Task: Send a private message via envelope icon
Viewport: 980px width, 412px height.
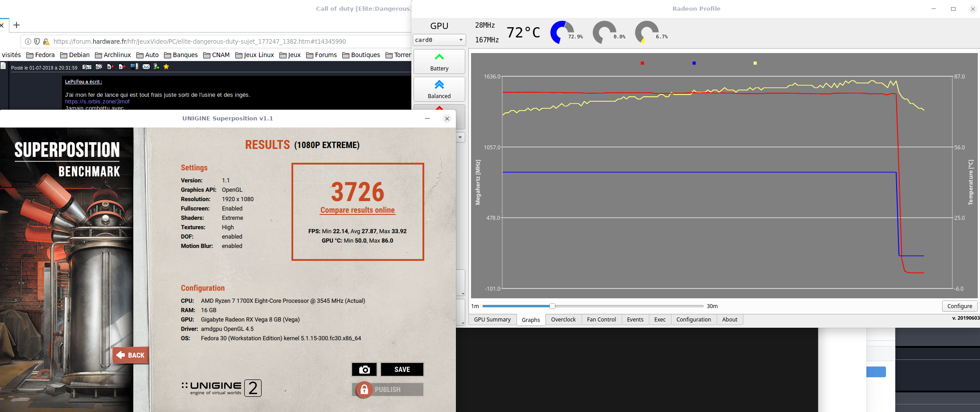Action: coord(146,67)
